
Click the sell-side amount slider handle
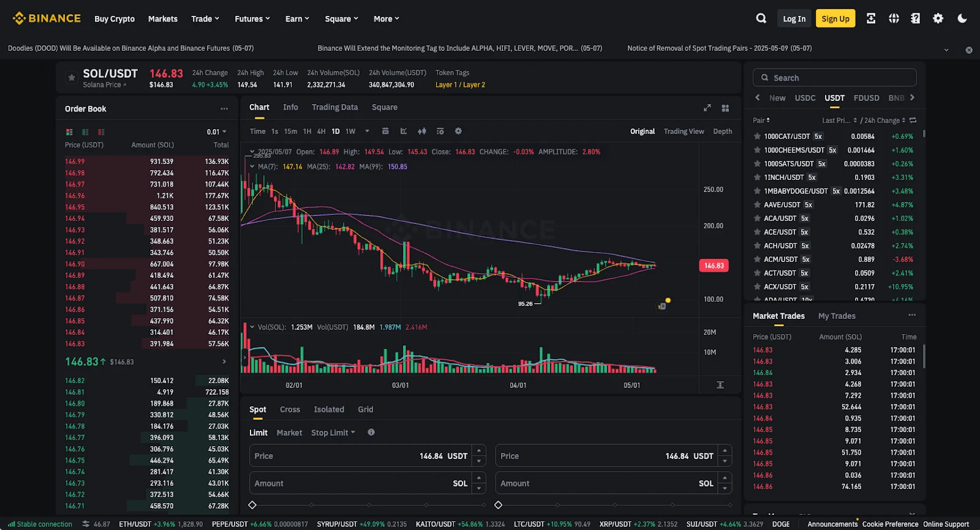(499, 505)
